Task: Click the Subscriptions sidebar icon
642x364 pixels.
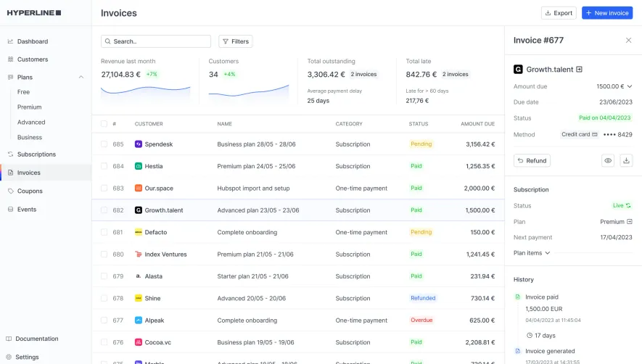Action: click(x=10, y=154)
